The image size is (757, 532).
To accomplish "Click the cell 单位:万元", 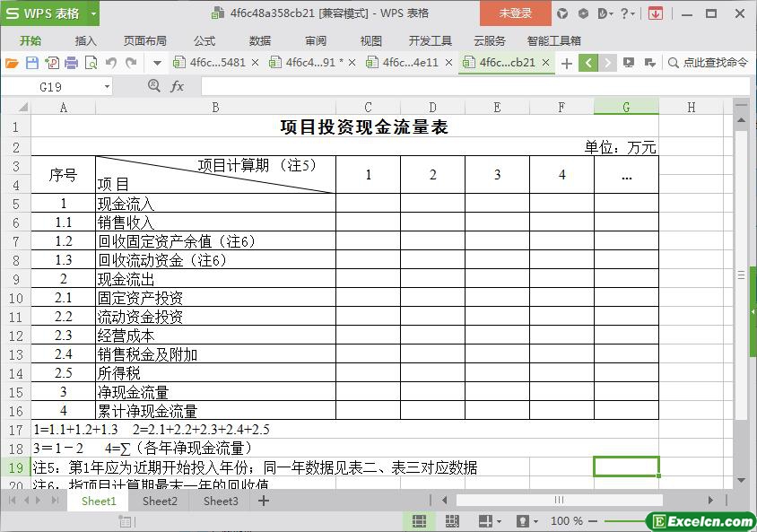I will pyautogui.click(x=344, y=147).
